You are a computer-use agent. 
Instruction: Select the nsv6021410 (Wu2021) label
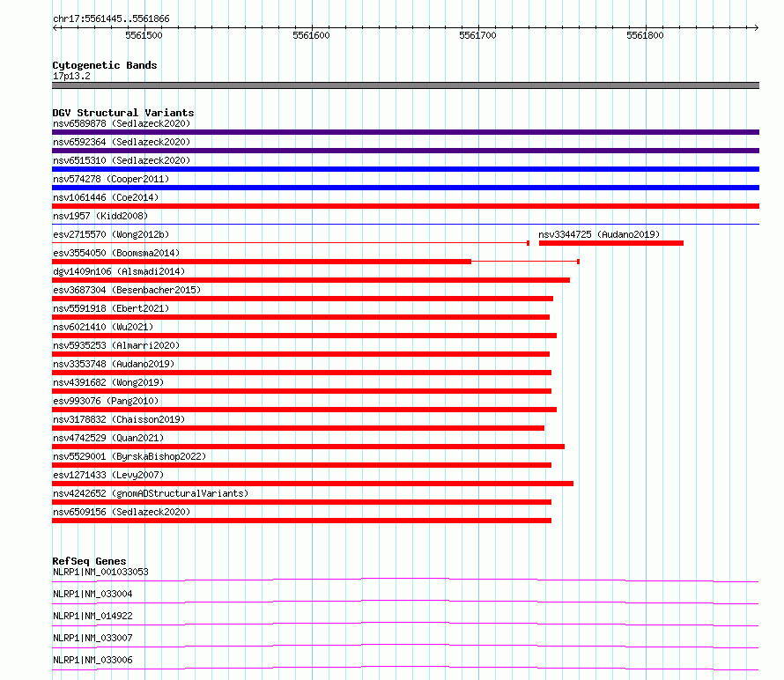(103, 327)
